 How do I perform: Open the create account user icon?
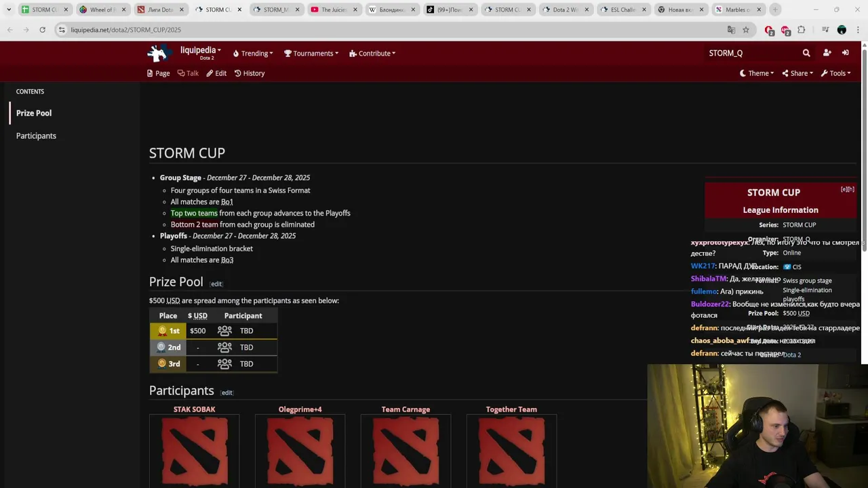click(x=827, y=53)
